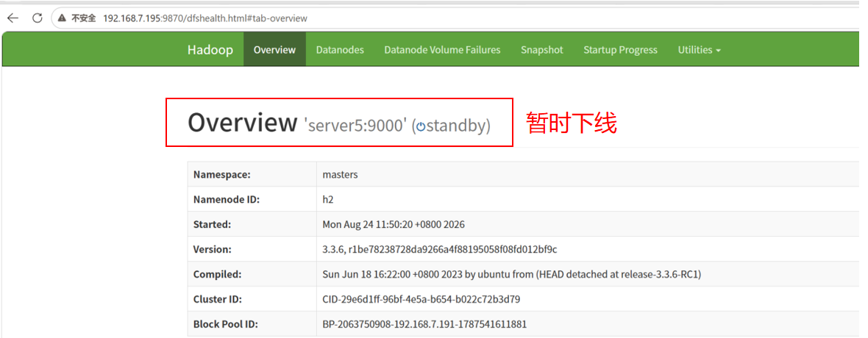Click the Started label cell

252,225
